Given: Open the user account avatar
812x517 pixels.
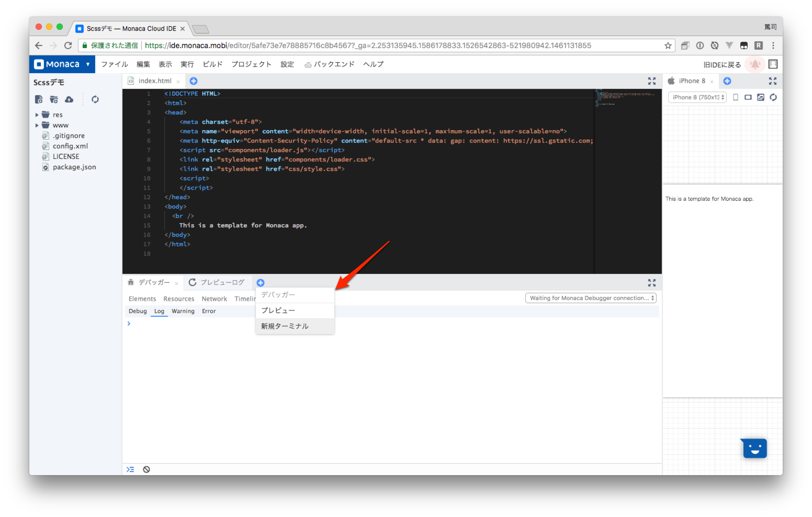Looking at the screenshot, I should click(772, 64).
